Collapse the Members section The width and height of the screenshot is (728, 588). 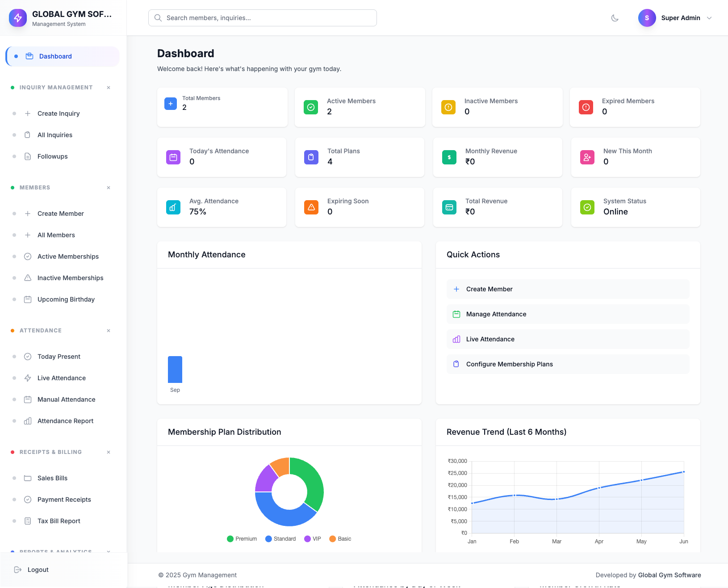[109, 188]
